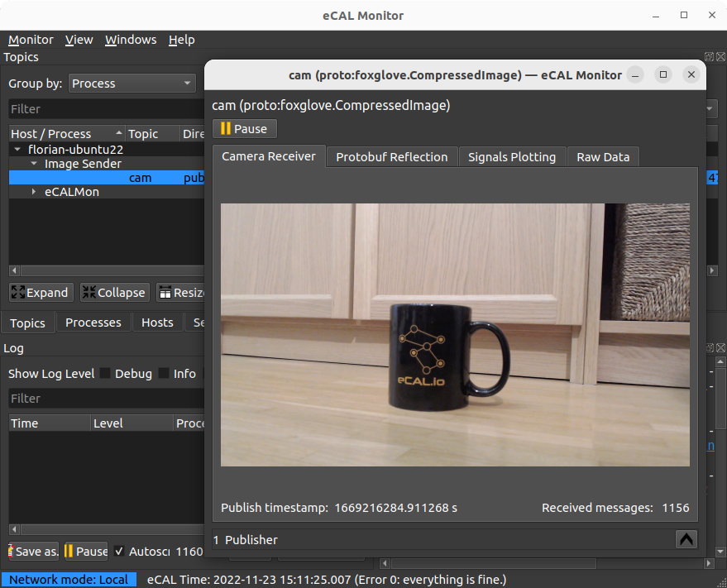Click down arrow of right vertical scrollbar
Screen dimensions: 727x588
(720, 552)
